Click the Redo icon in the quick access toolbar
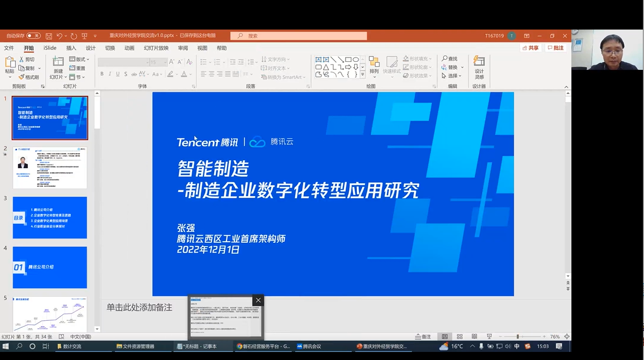 click(x=74, y=36)
